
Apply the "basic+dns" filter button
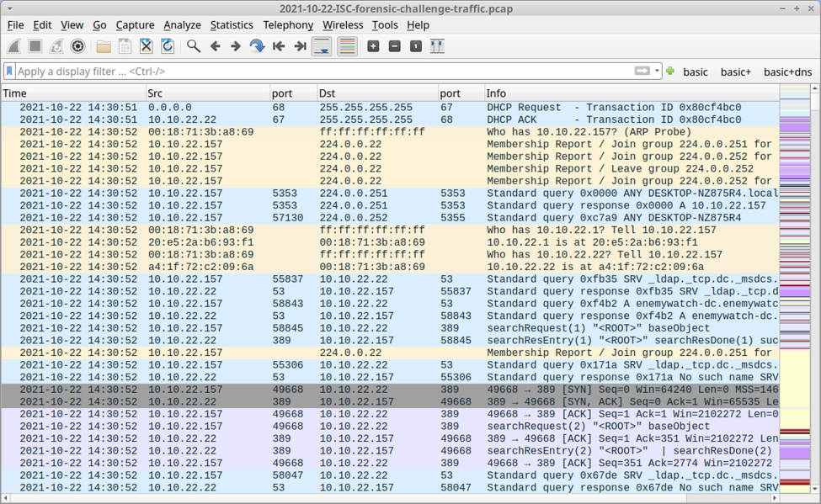click(787, 72)
